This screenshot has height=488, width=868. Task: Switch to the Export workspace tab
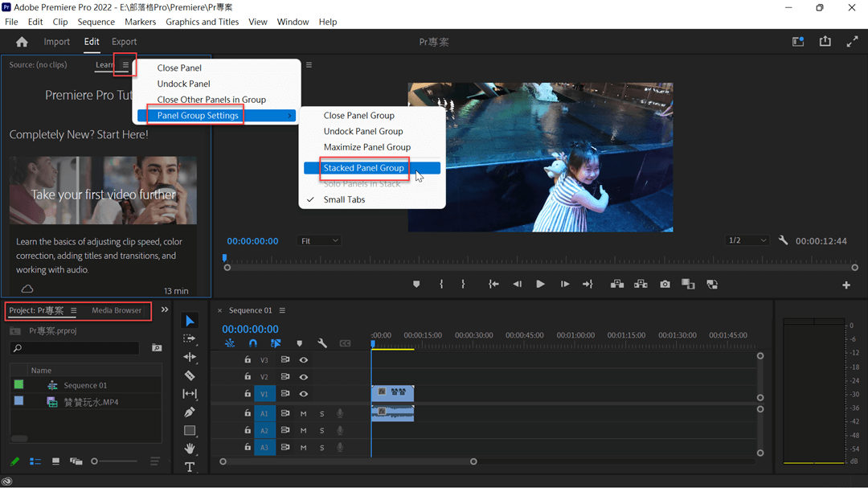pyautogui.click(x=124, y=42)
